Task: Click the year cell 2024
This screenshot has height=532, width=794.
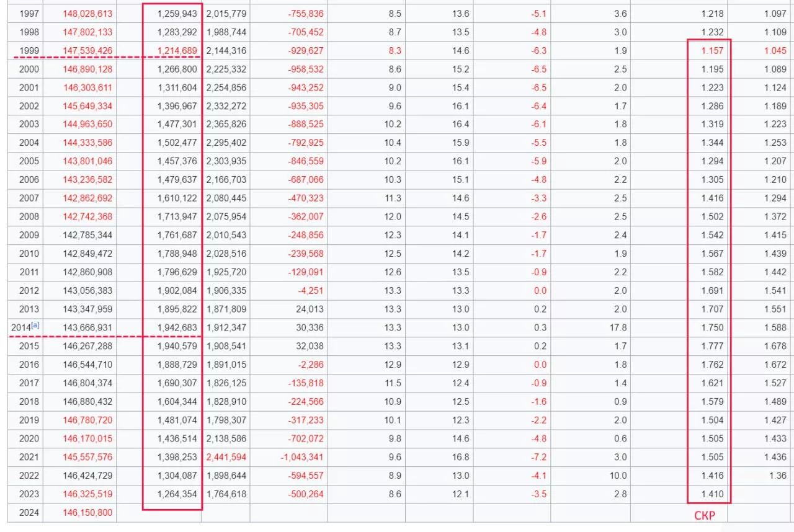Action: (x=29, y=513)
